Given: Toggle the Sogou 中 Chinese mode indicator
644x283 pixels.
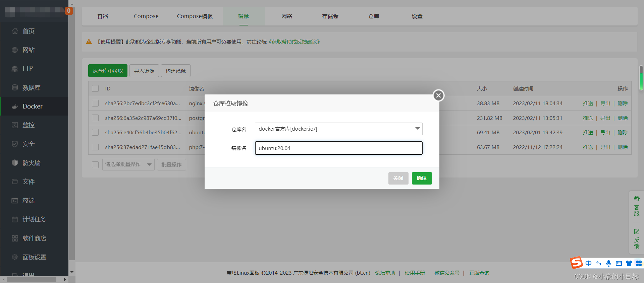Looking at the screenshot, I should point(589,263).
